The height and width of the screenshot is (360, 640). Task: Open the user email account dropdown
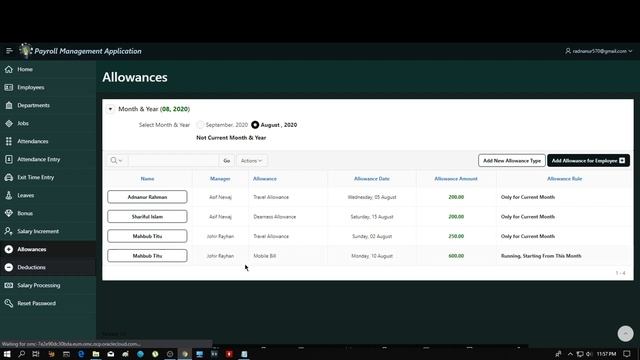(599, 51)
